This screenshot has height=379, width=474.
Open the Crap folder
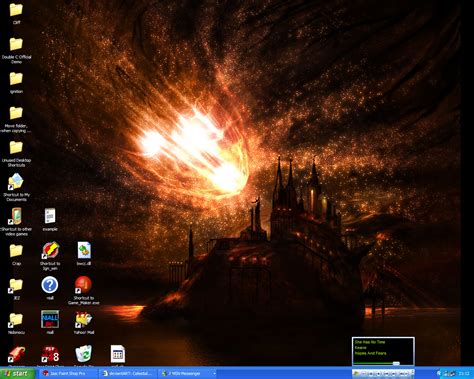(x=16, y=251)
